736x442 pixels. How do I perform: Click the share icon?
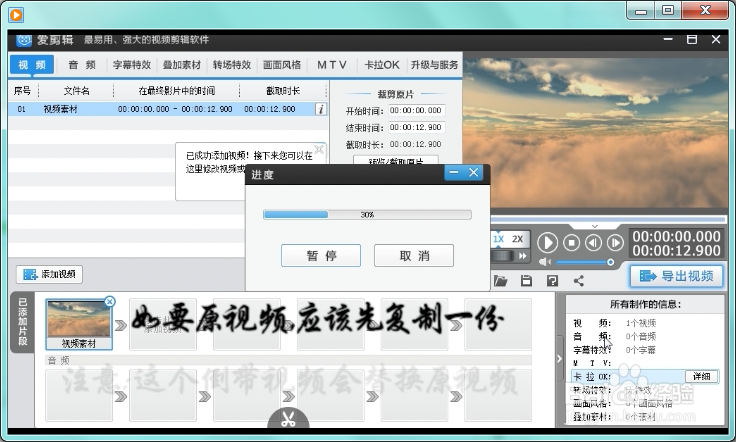pos(579,281)
